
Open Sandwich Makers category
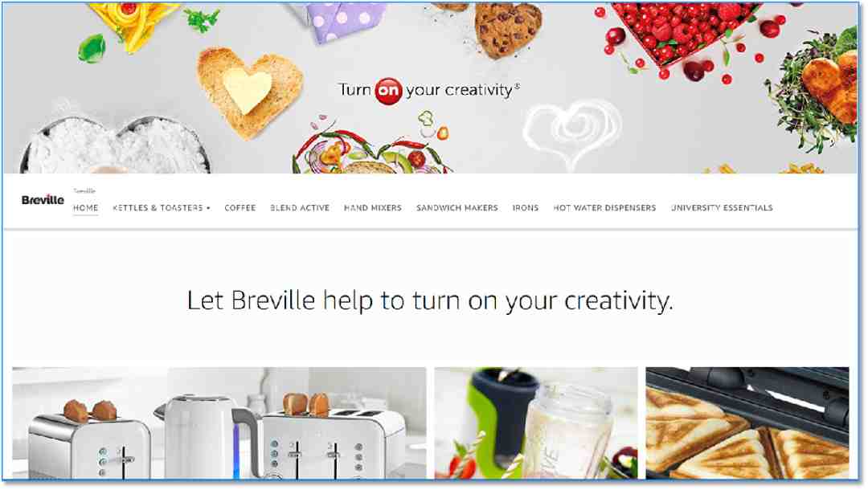point(457,208)
